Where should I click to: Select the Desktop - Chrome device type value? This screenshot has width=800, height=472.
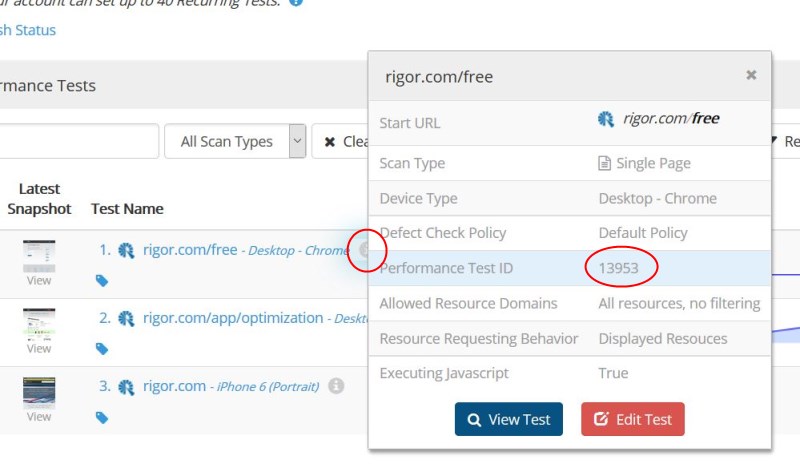[x=657, y=198]
